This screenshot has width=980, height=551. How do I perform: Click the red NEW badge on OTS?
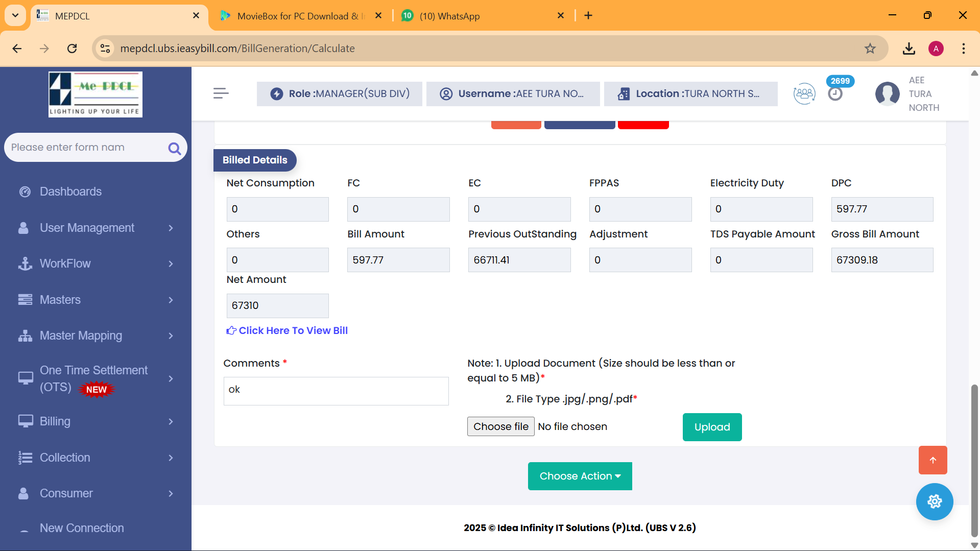(97, 390)
